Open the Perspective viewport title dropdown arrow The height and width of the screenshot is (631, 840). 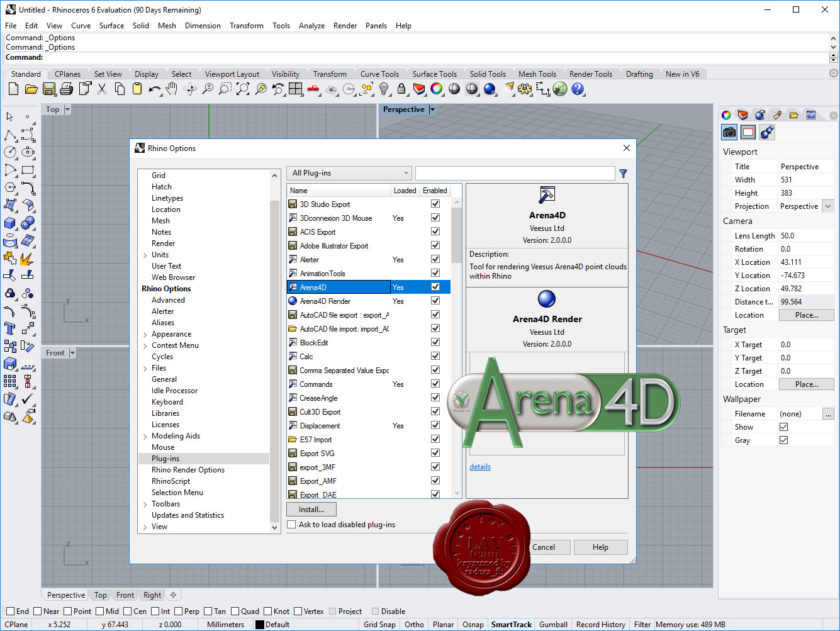coord(432,109)
